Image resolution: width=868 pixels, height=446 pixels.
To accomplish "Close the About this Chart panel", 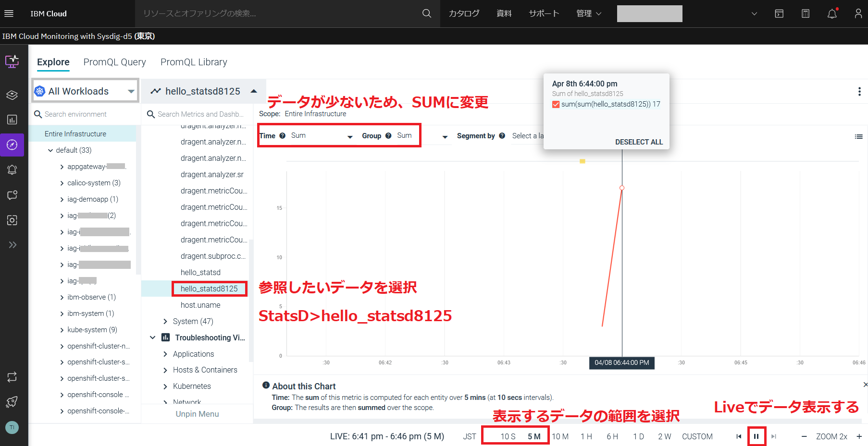I will [865, 385].
